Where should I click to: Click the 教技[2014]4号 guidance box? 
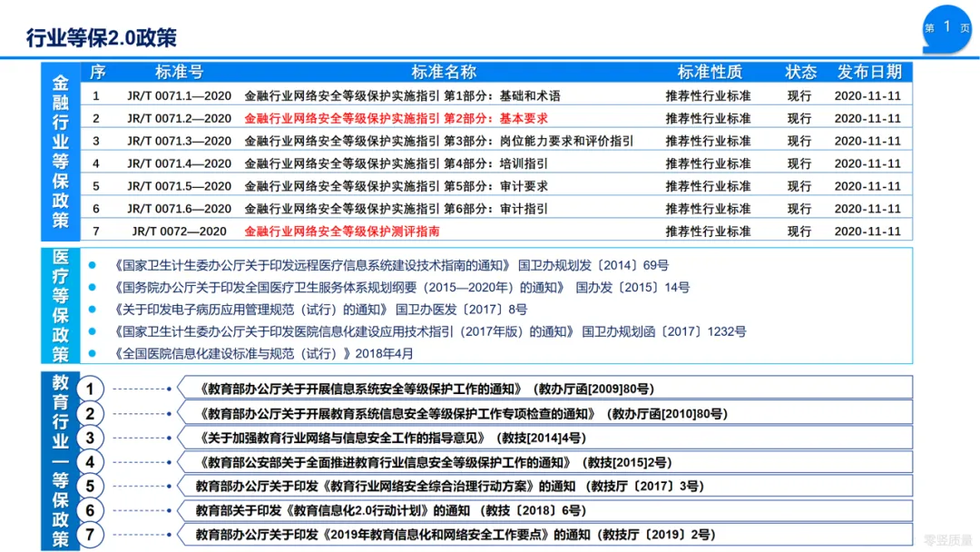(545, 438)
